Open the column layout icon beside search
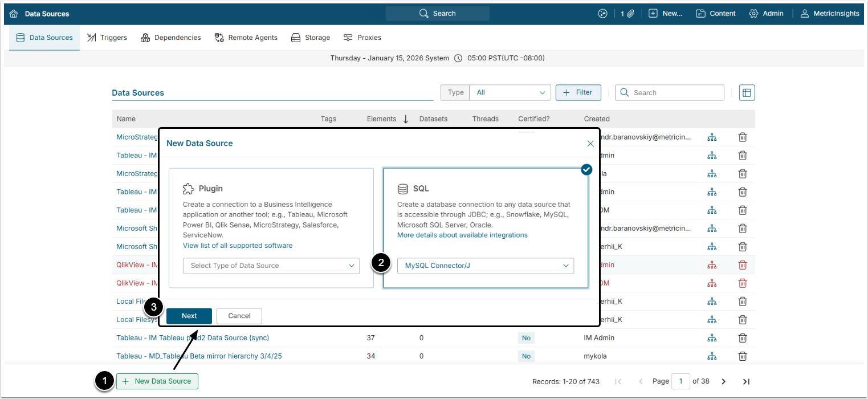Image resolution: width=868 pixels, height=399 pixels. pyautogui.click(x=747, y=92)
